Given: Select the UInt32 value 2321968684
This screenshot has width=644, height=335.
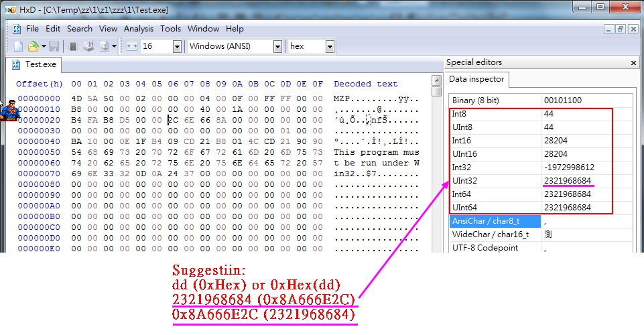Looking at the screenshot, I should pos(567,181).
